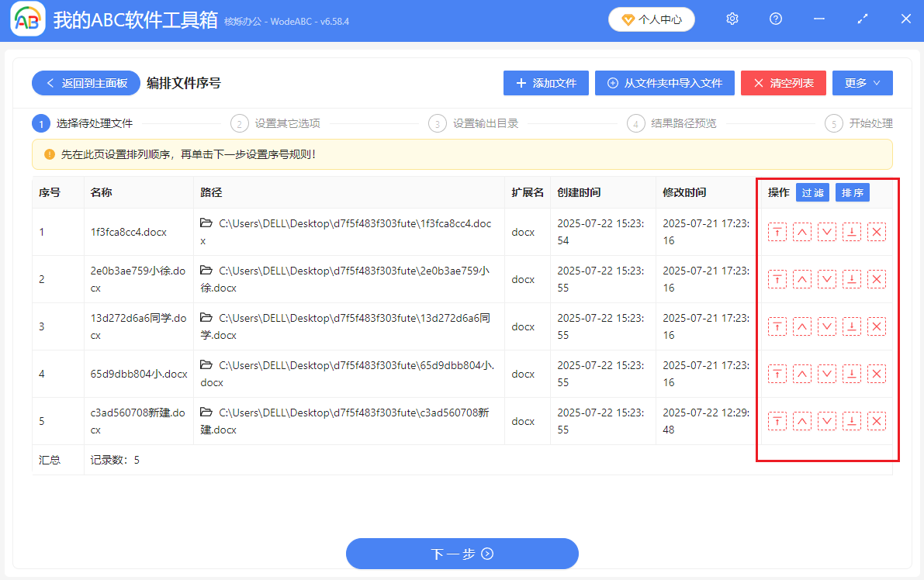Open 个人中心 account panel
The image size is (924, 580).
click(651, 19)
